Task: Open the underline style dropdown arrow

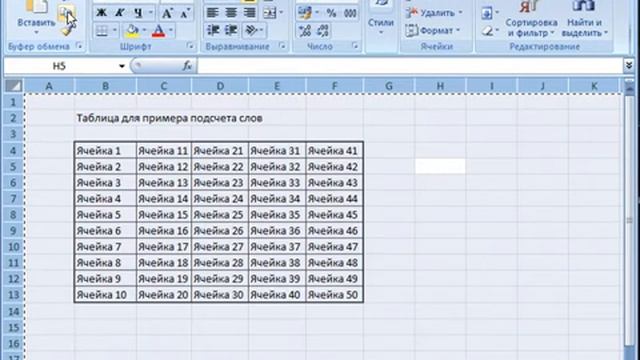Action: [x=151, y=13]
